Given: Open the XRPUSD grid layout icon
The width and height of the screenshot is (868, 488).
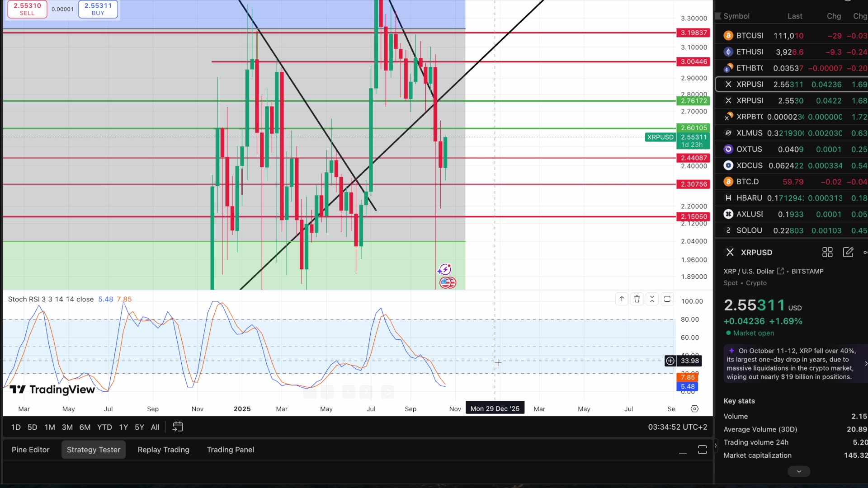Looking at the screenshot, I should click(827, 253).
